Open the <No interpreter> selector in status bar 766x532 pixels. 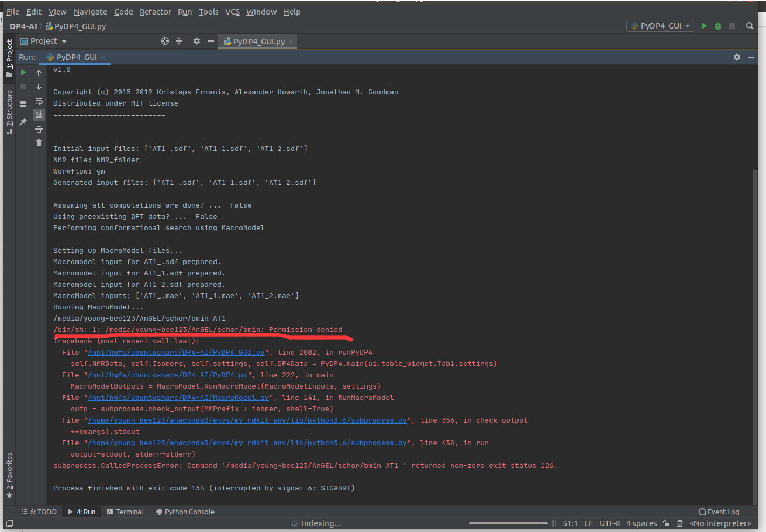(x=720, y=523)
